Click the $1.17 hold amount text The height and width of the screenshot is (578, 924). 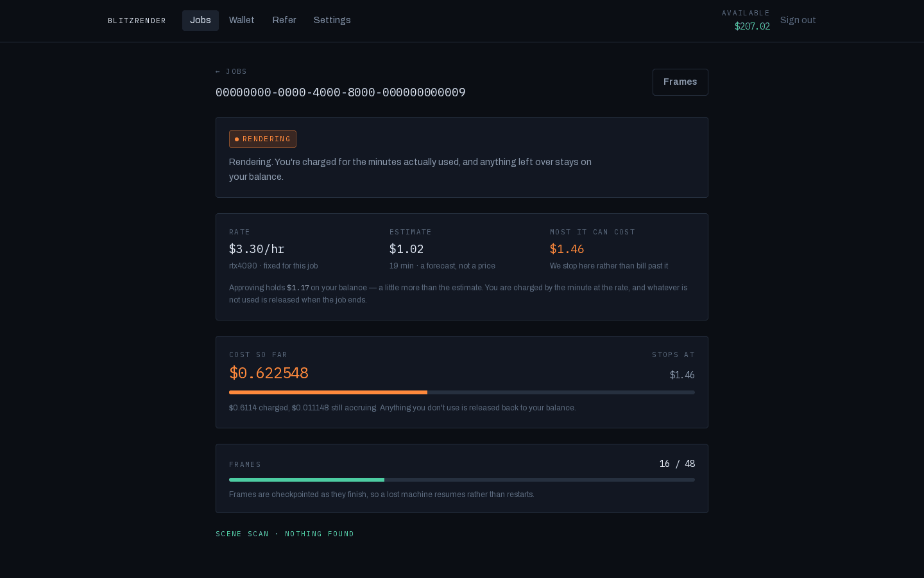pos(298,288)
